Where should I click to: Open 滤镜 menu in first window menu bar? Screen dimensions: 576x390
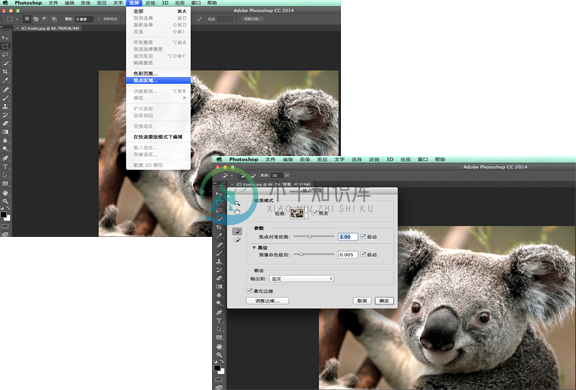pyautogui.click(x=150, y=3)
